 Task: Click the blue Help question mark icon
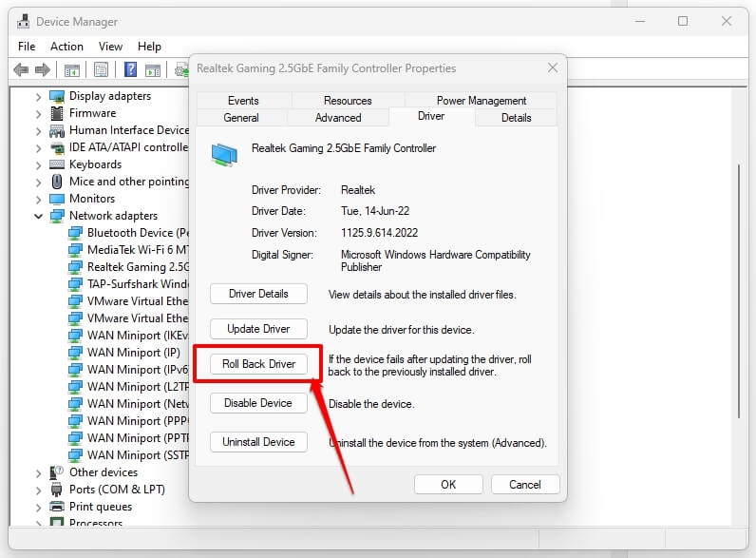coord(130,70)
